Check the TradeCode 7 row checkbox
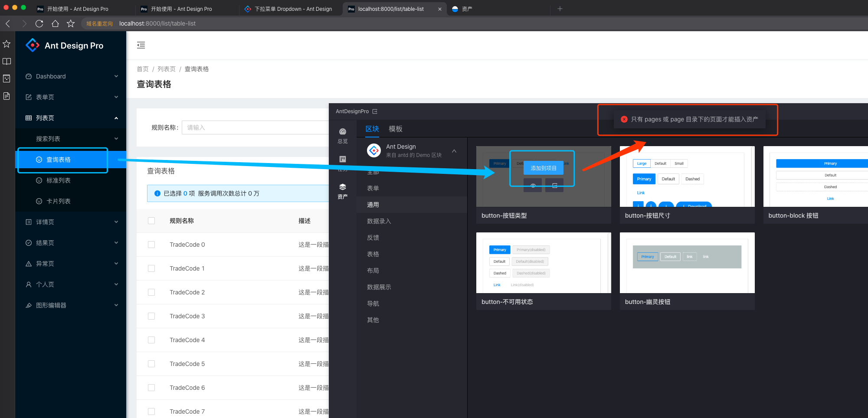Screen dimensions: 868x418 151,411
